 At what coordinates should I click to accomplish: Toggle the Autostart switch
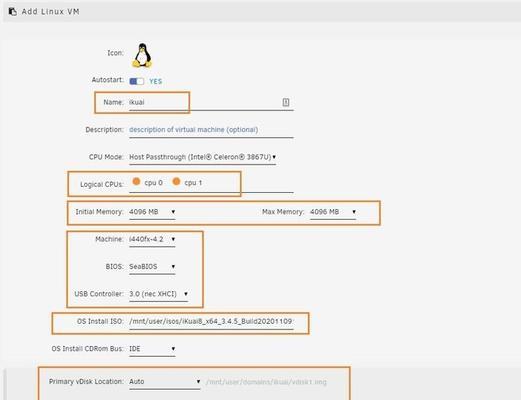click(x=137, y=81)
